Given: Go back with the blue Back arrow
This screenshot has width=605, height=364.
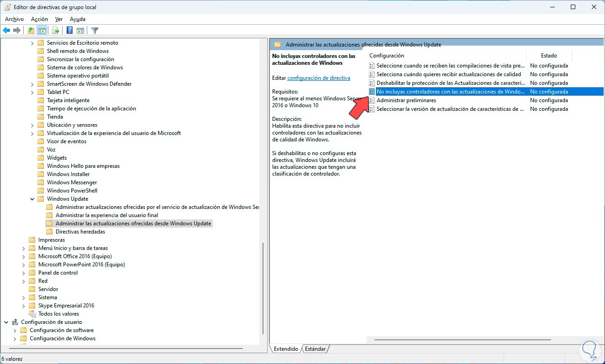Looking at the screenshot, I should coord(6,31).
